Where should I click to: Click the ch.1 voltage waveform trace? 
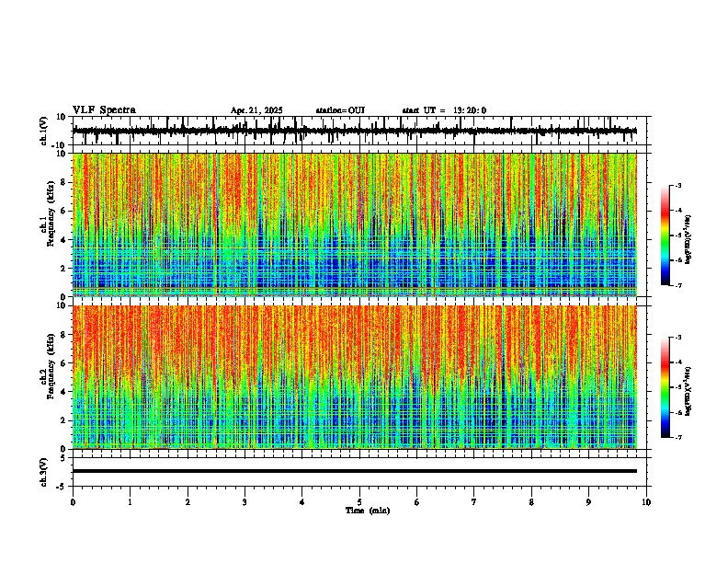[355, 131]
